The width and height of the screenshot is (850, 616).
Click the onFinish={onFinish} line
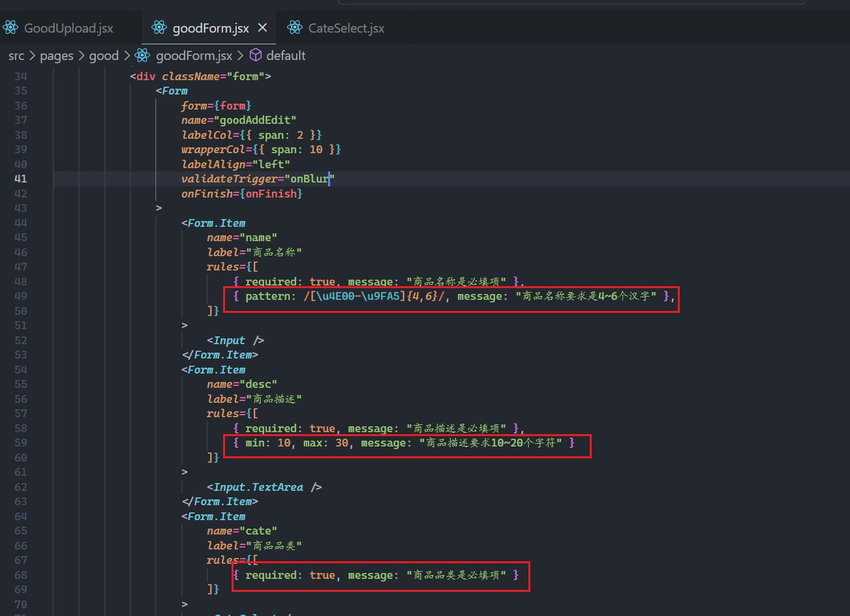pos(242,194)
